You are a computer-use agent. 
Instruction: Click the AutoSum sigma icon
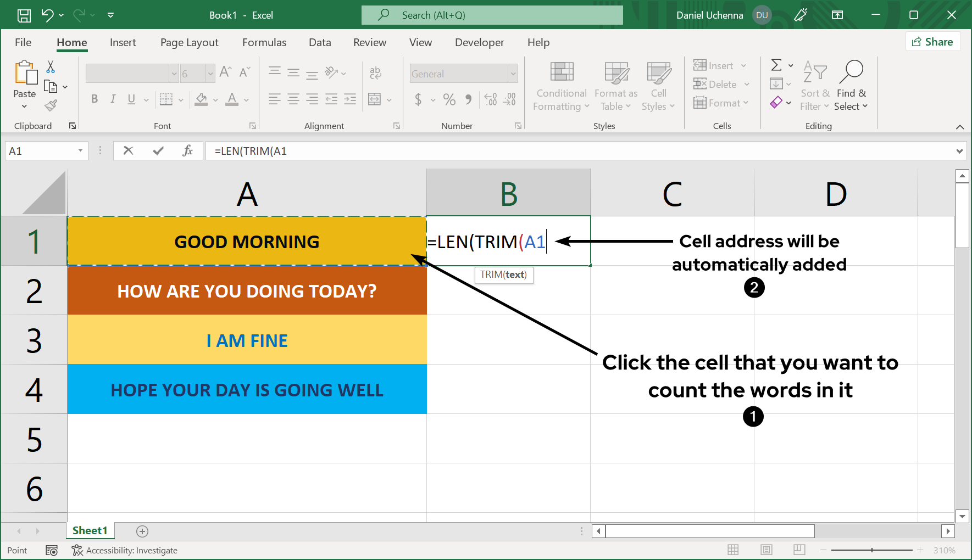(776, 65)
